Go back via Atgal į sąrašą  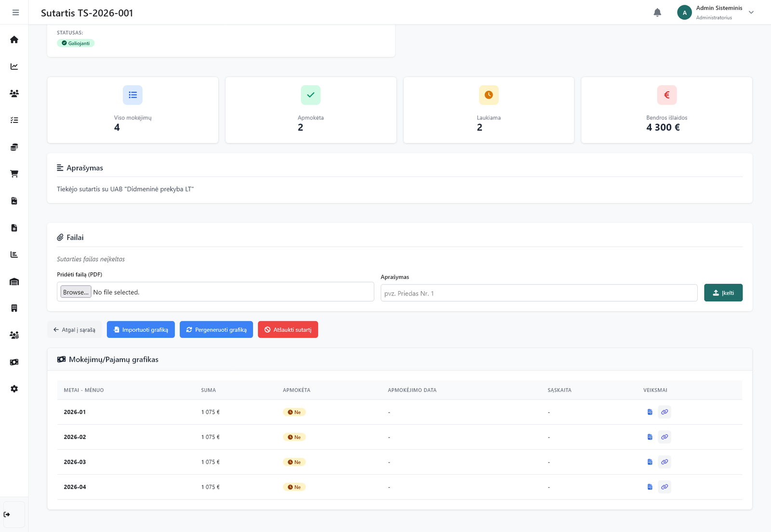[74, 330]
